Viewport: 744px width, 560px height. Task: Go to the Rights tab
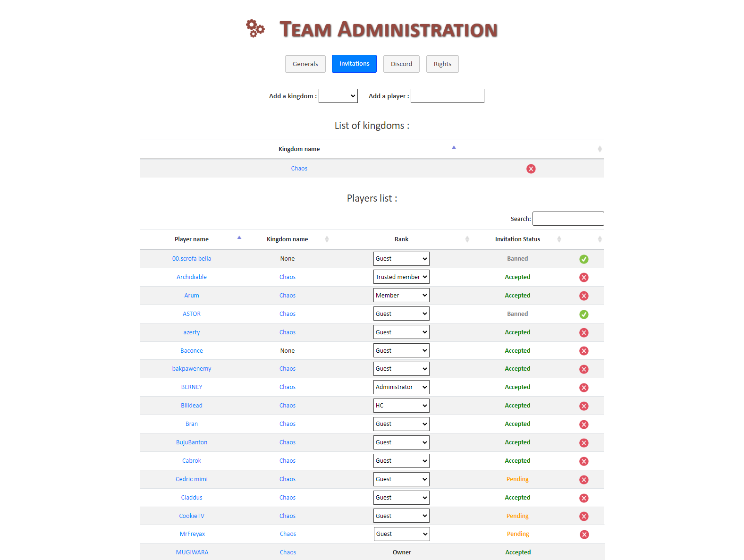(442, 64)
